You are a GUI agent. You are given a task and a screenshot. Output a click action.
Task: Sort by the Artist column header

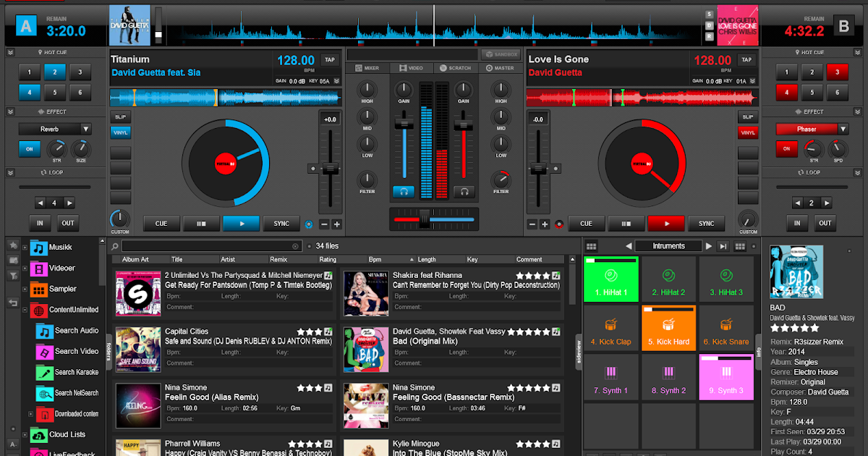(x=228, y=259)
